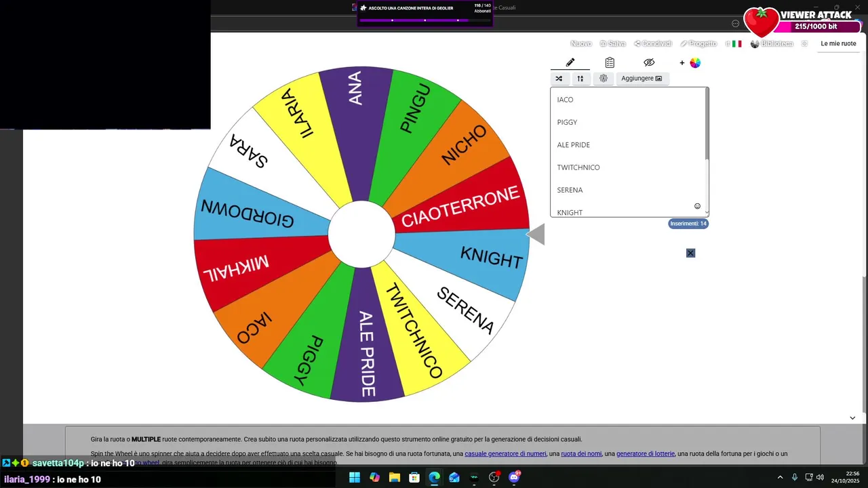868x488 pixels.
Task: Click the Inserimenti: 14 counter badge
Action: tap(688, 224)
